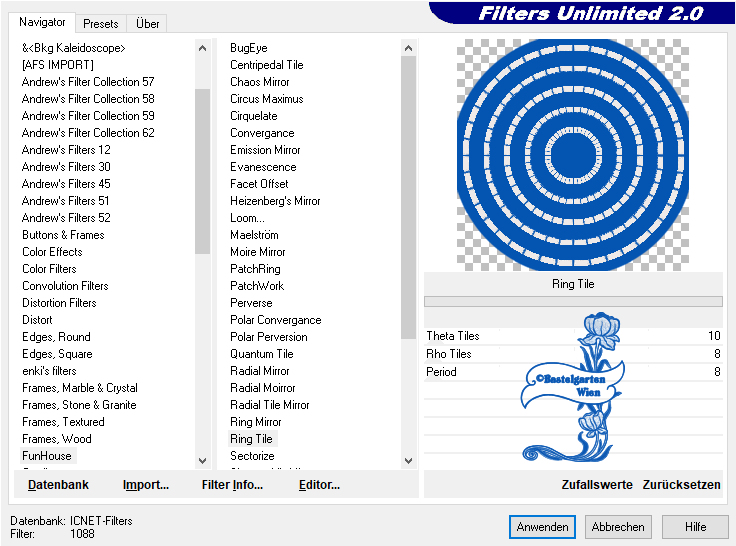Select Andrew's Filter Collection 59
This screenshot has height=546, width=736.
point(88,115)
